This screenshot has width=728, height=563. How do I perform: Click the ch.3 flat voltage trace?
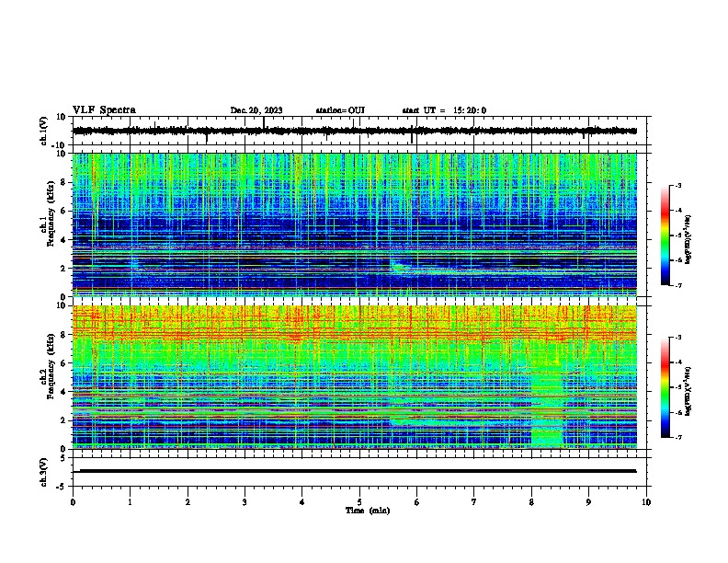click(355, 471)
